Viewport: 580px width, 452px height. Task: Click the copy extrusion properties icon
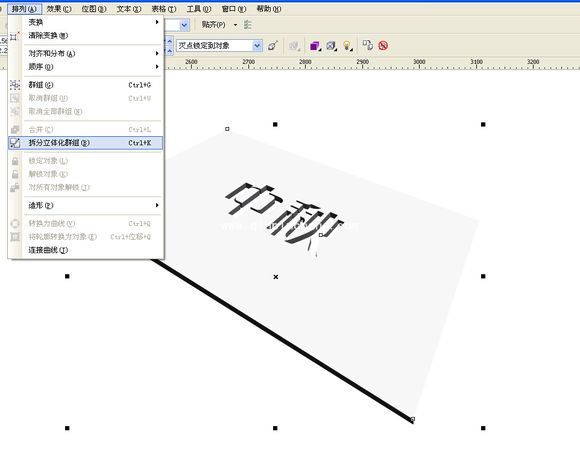pyautogui.click(x=367, y=45)
